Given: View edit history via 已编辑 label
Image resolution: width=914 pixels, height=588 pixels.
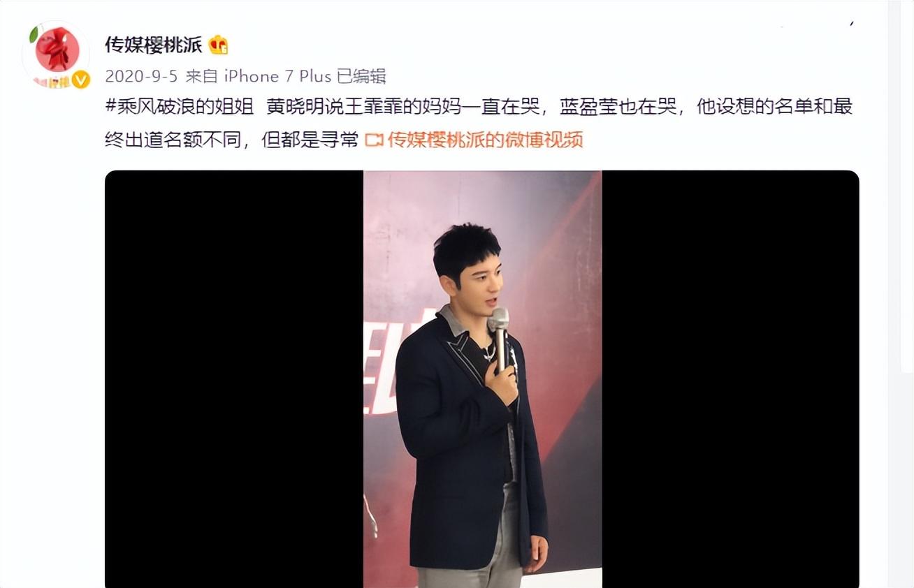Looking at the screenshot, I should click(x=361, y=76).
